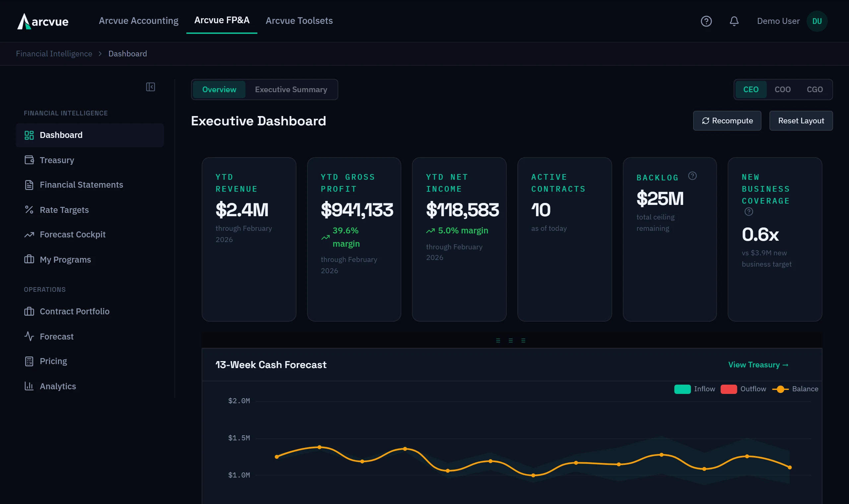849x504 pixels.
Task: Click the Recompute refresh icon
Action: 705,121
